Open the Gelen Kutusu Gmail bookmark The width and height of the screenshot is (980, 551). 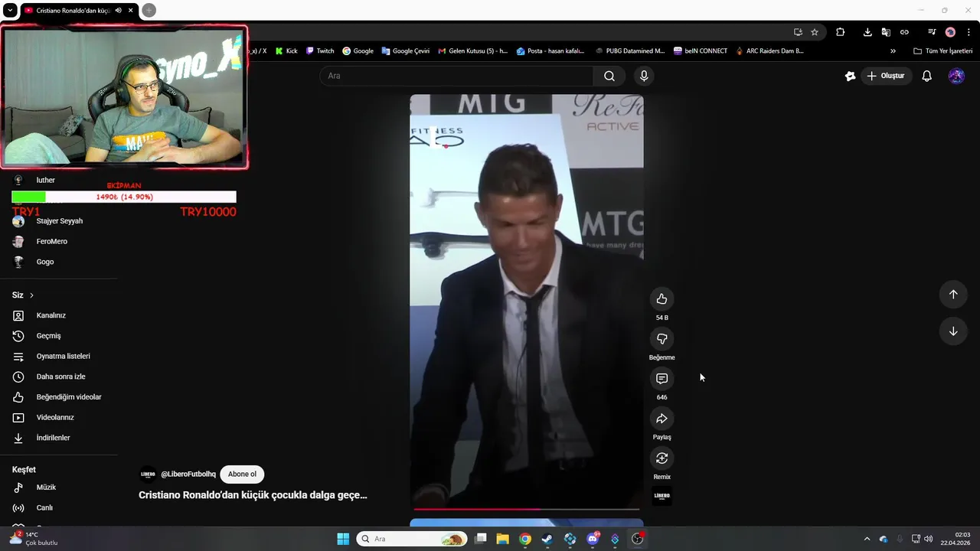[473, 51]
